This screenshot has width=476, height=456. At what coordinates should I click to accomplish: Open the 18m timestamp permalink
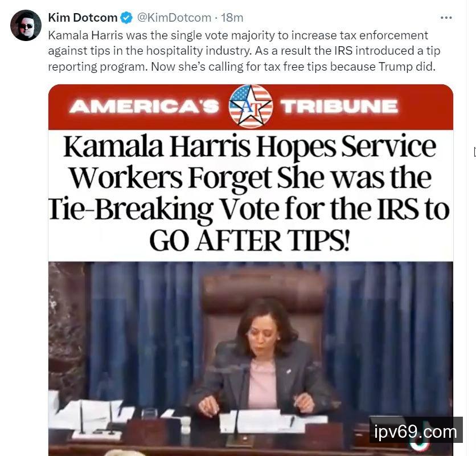(x=232, y=18)
